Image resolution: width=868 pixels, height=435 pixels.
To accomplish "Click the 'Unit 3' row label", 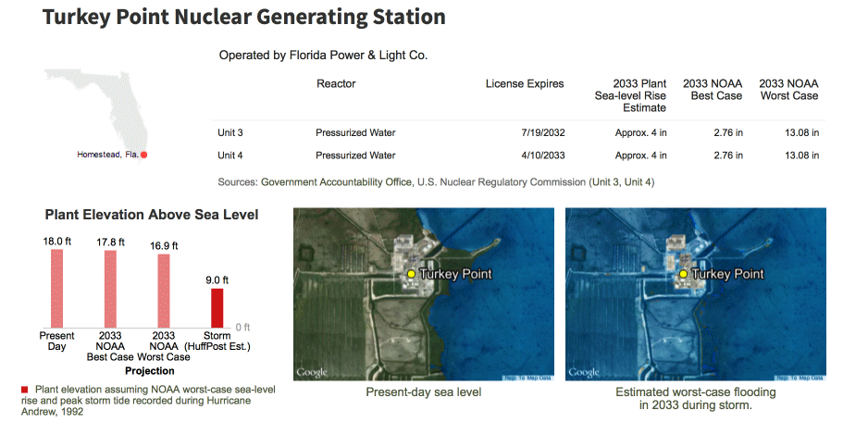I will pyautogui.click(x=230, y=133).
